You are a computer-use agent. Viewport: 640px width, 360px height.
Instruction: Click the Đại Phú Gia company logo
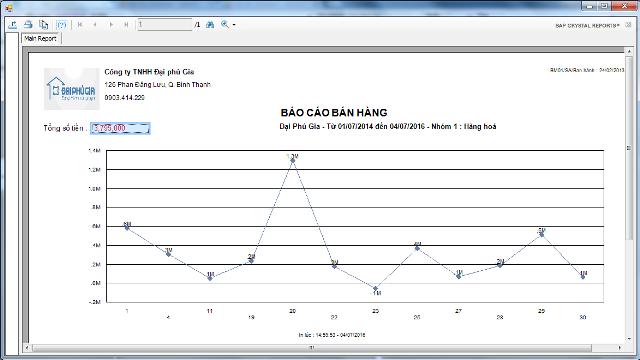click(x=72, y=89)
